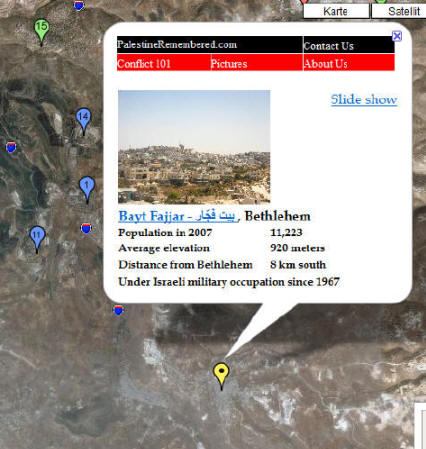The height and width of the screenshot is (449, 426).
Task: Click the green map pin numbered 15
Action: click(x=41, y=31)
